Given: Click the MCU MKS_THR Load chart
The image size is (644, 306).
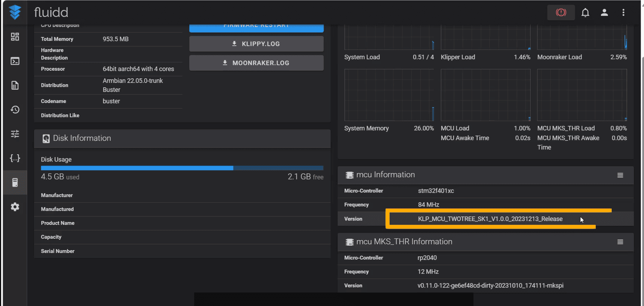Looking at the screenshot, I should coord(582,95).
